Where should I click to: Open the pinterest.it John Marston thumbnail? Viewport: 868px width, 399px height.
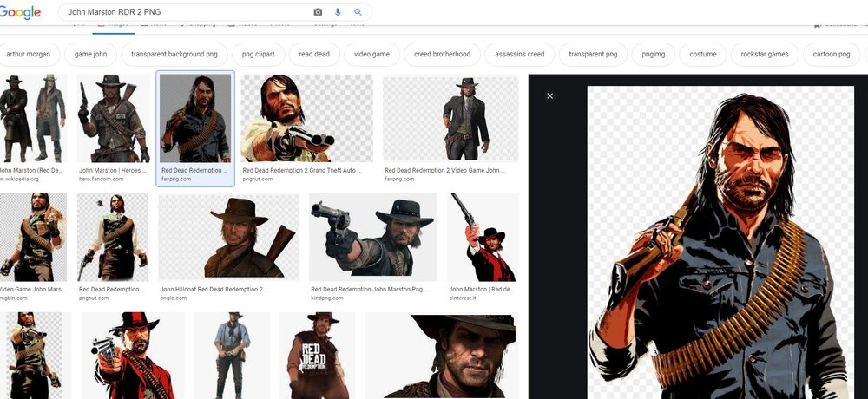point(483,236)
